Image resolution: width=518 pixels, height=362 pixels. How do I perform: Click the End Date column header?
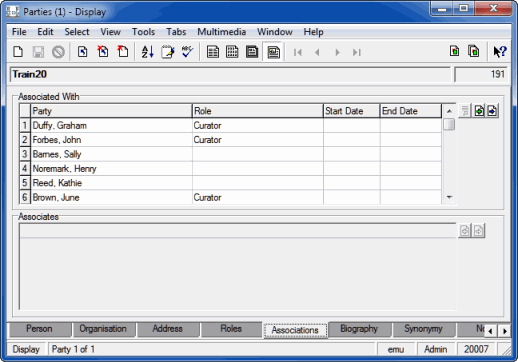coord(411,111)
